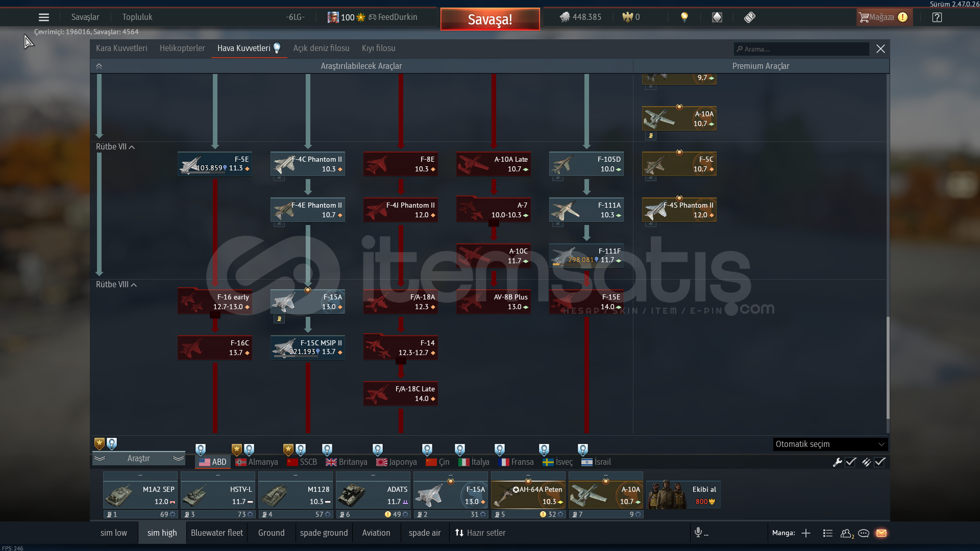Toggle auto-ammo refill checkbox next to bullets
Image resolution: width=980 pixels, height=551 pixels.
[x=879, y=462]
